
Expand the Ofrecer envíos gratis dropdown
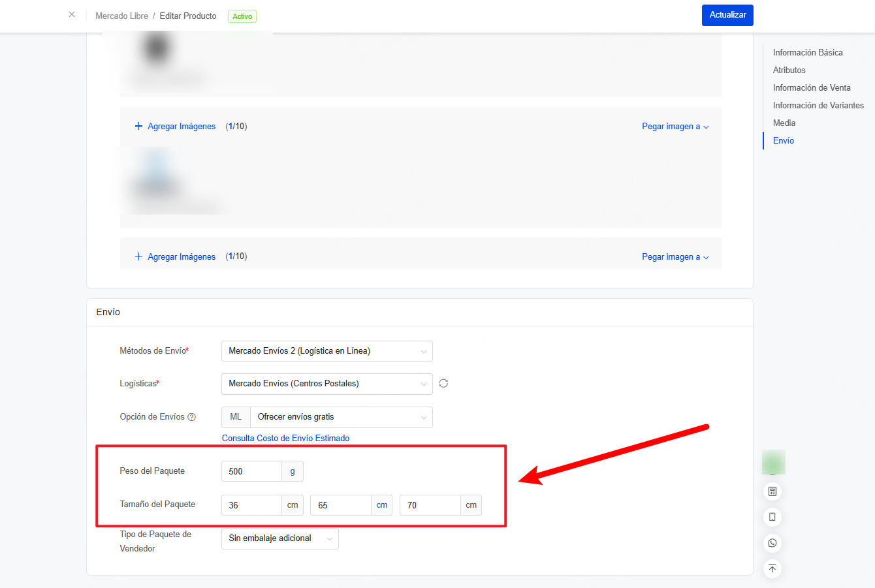(341, 417)
